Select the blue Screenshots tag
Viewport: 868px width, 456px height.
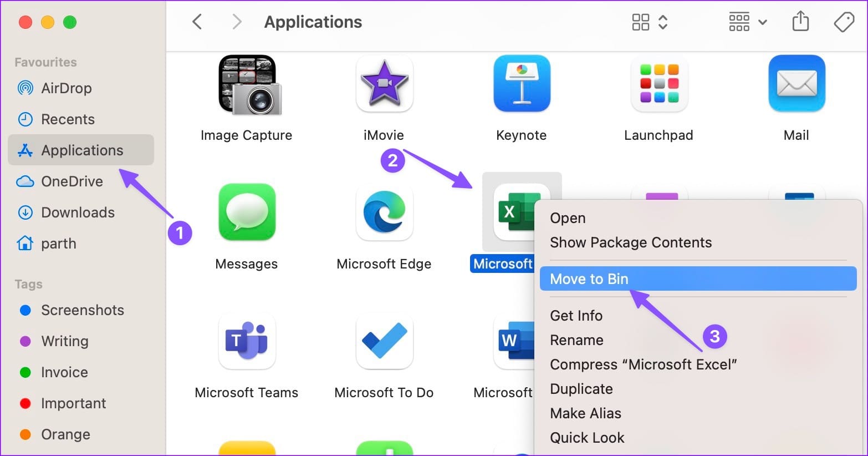[81, 310]
